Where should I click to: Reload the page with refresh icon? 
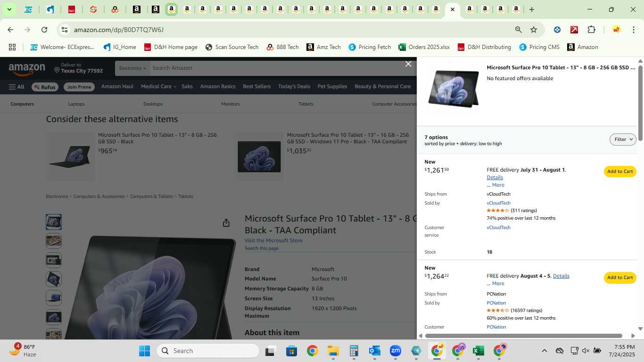pyautogui.click(x=44, y=30)
